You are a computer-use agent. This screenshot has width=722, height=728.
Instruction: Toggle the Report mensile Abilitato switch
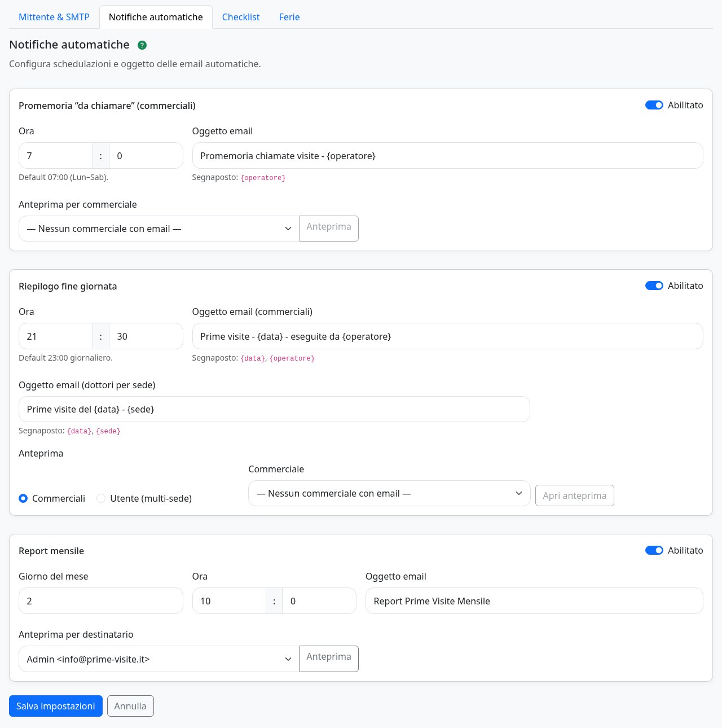click(x=654, y=550)
